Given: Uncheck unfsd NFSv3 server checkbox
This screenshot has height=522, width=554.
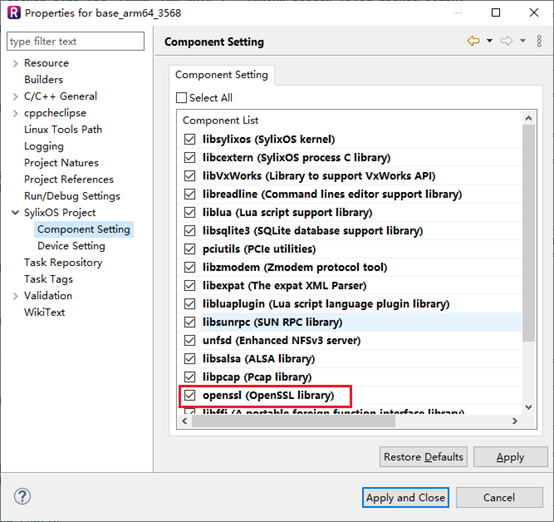Looking at the screenshot, I should tap(190, 340).
